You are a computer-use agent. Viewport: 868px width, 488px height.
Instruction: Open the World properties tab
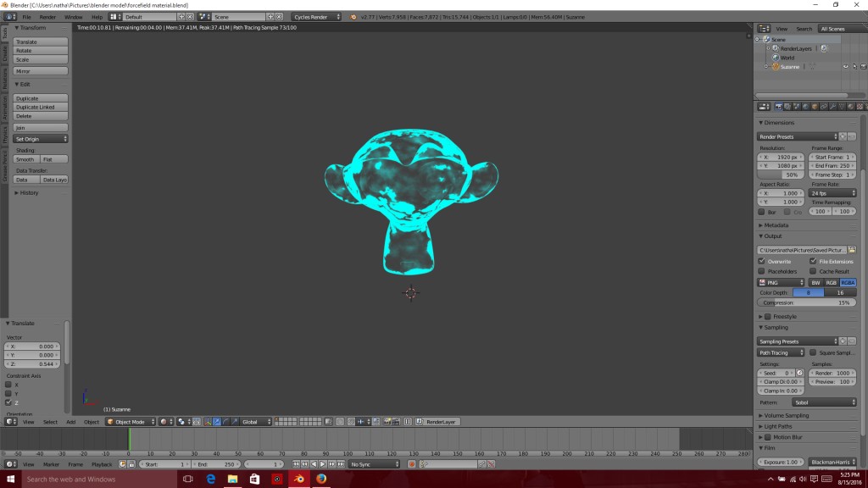click(805, 106)
